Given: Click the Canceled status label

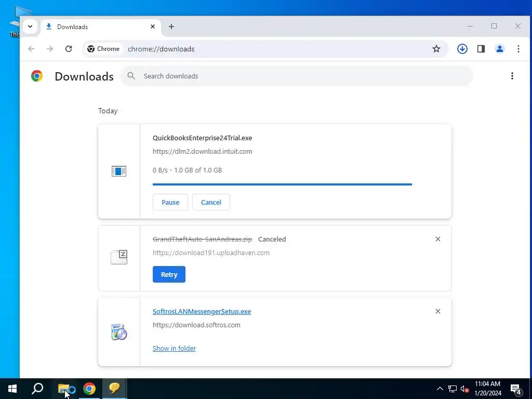Looking at the screenshot, I should [x=272, y=239].
